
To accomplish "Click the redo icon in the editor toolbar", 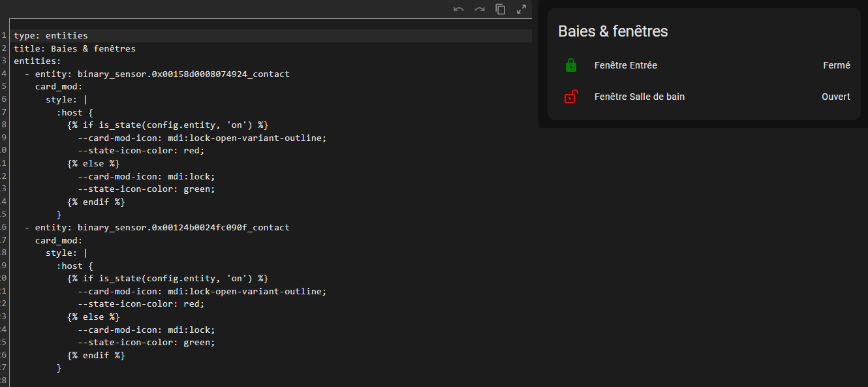I will point(480,9).
